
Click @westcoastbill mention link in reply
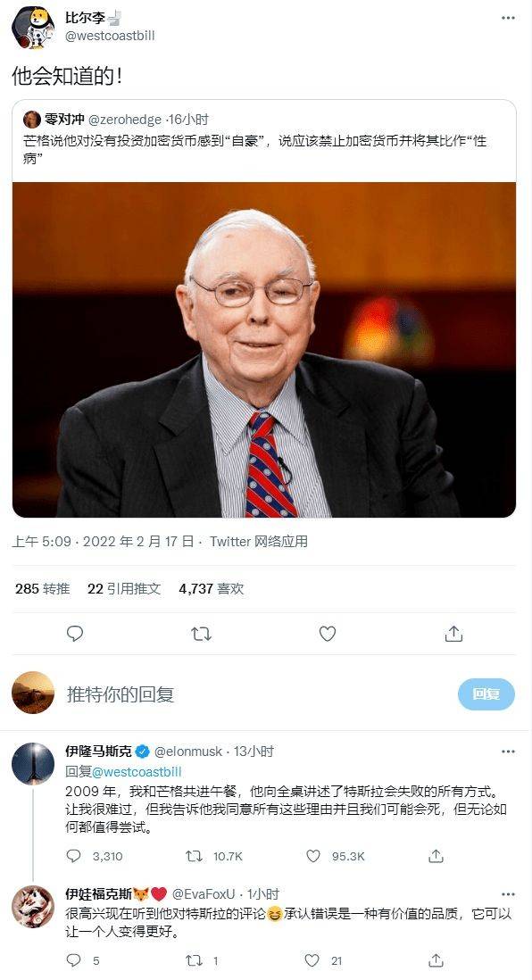[137, 772]
